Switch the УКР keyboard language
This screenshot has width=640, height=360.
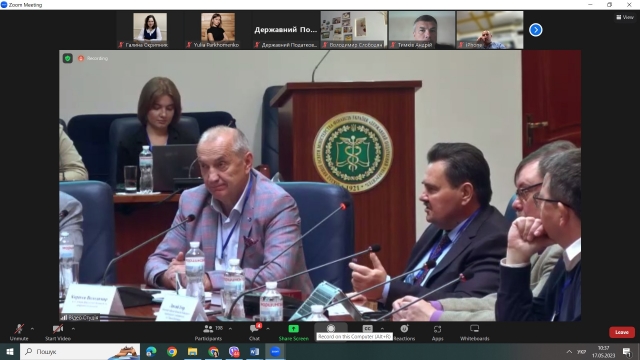(582, 351)
